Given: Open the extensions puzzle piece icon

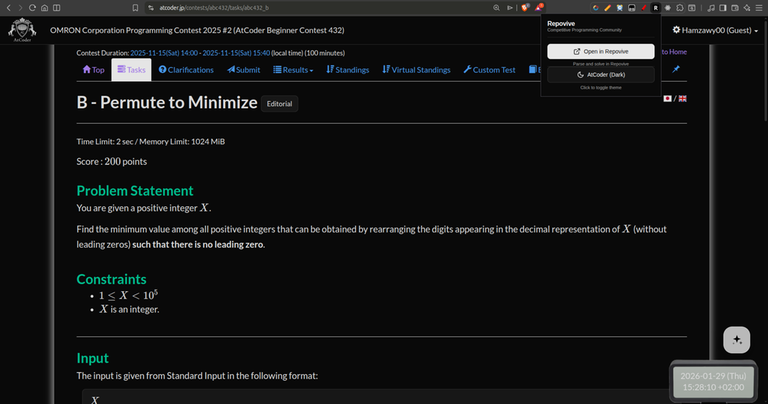Looking at the screenshot, I should pyautogui.click(x=680, y=8).
